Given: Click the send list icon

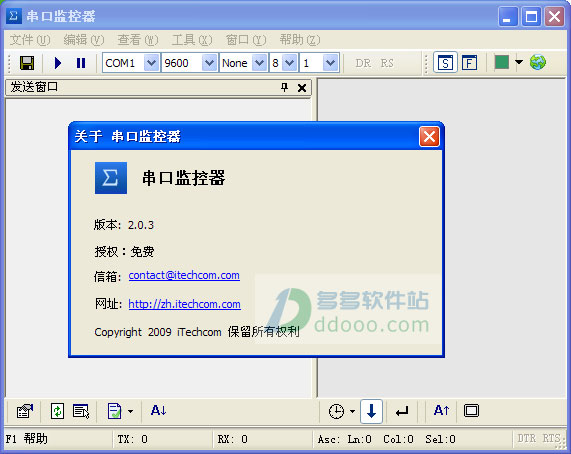Looking at the screenshot, I should pos(81,411).
